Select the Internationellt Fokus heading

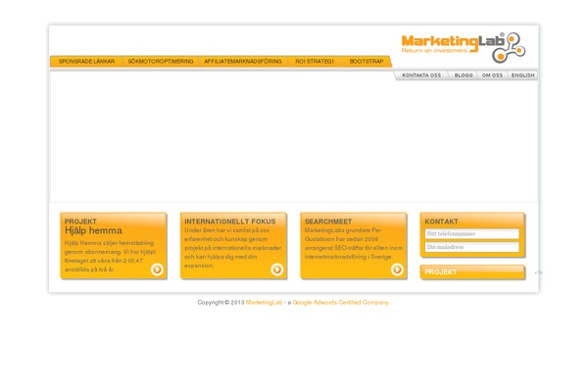point(230,221)
